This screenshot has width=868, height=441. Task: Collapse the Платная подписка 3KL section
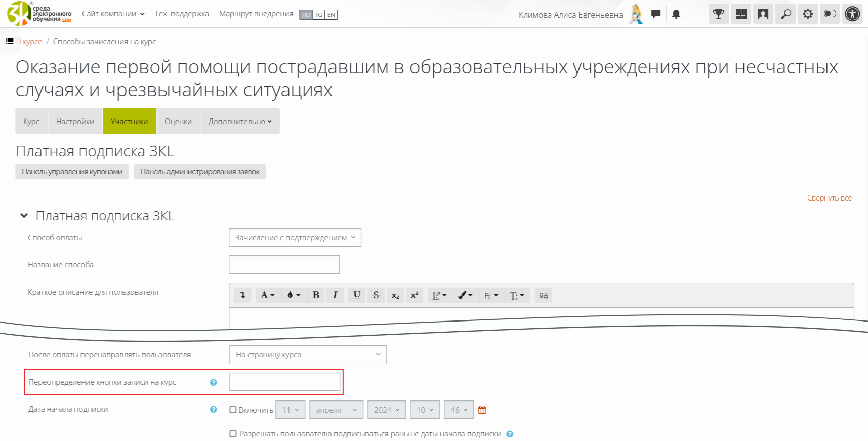24,216
